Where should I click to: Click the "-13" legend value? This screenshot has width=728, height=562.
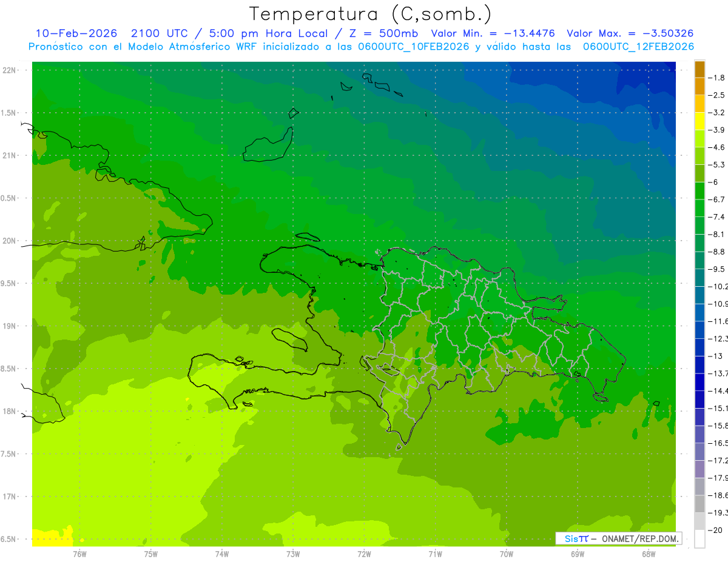click(715, 356)
